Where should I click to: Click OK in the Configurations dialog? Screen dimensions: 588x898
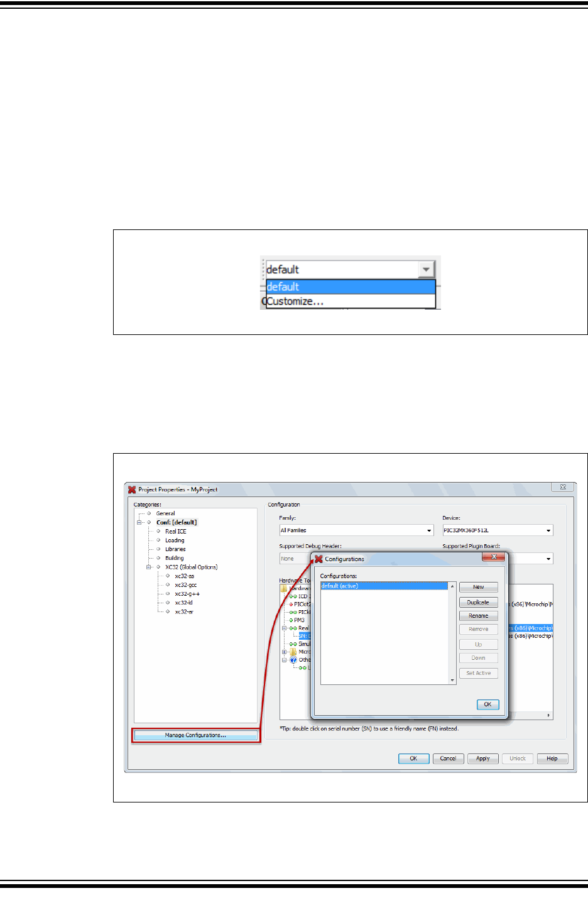(487, 704)
